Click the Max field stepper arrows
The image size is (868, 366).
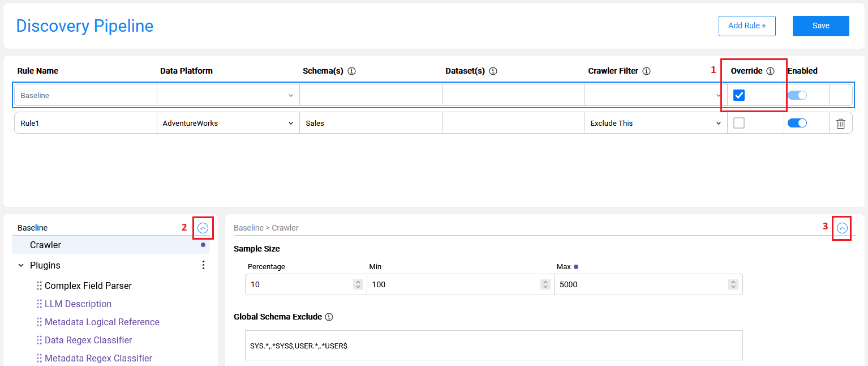[x=733, y=284]
